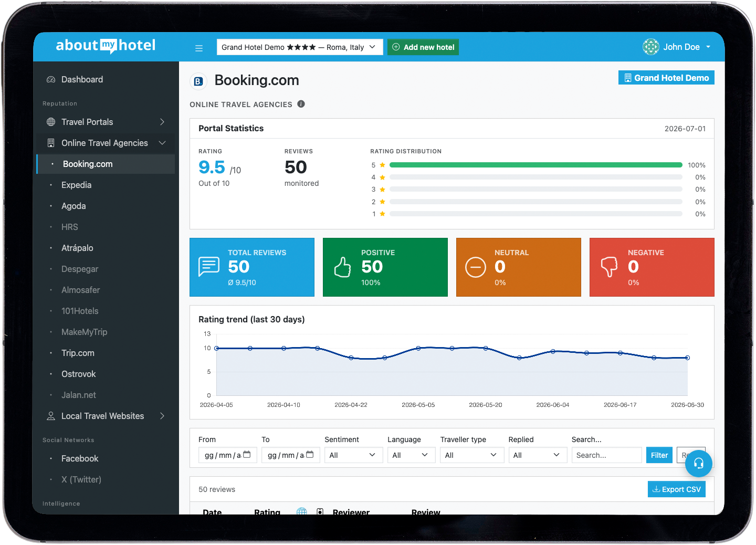756x545 pixels.
Task: Expand the Local Travel Websites chevron
Action: pyautogui.click(x=162, y=416)
